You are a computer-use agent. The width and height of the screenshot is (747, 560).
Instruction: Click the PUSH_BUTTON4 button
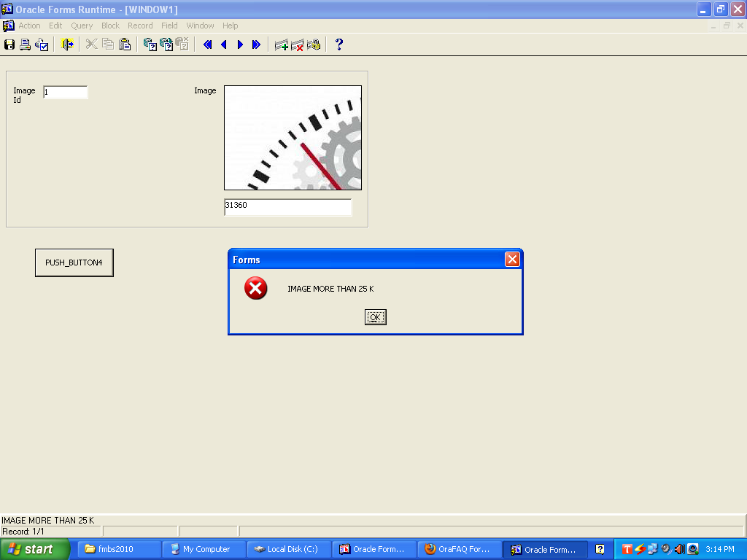(x=74, y=262)
